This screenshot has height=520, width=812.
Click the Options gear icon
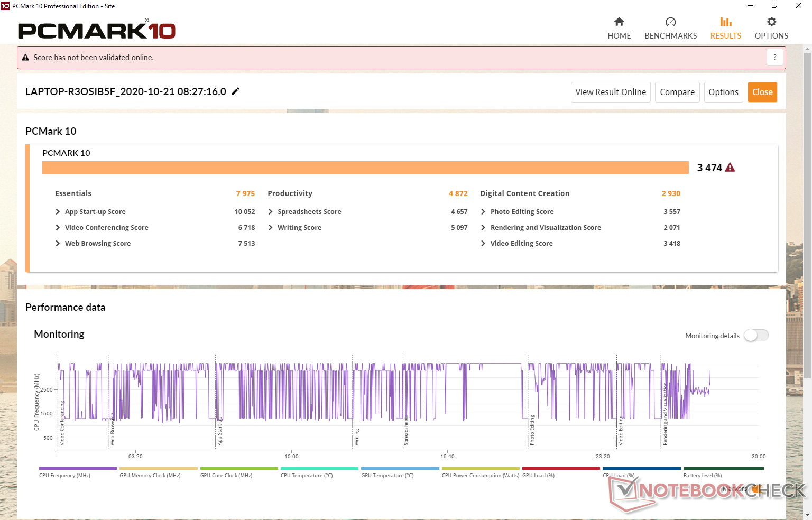click(x=771, y=22)
